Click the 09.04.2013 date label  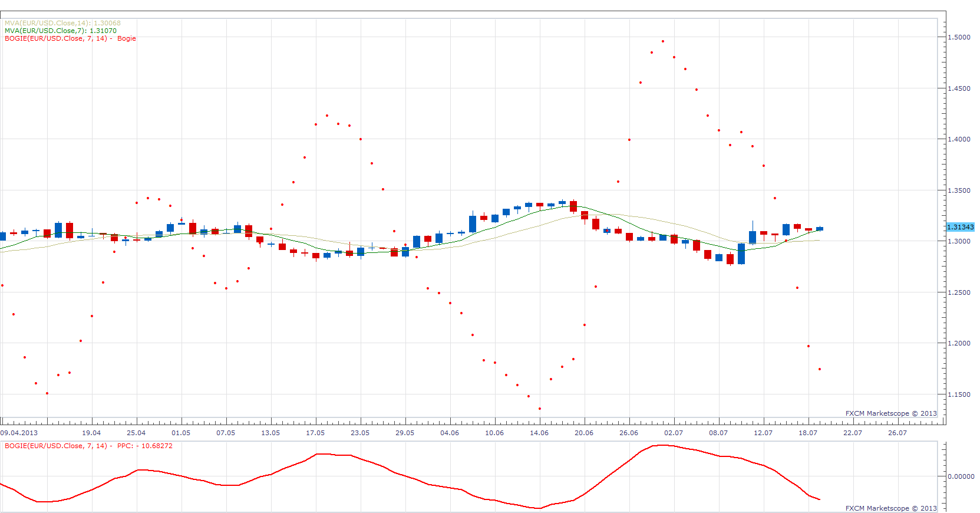(x=19, y=433)
